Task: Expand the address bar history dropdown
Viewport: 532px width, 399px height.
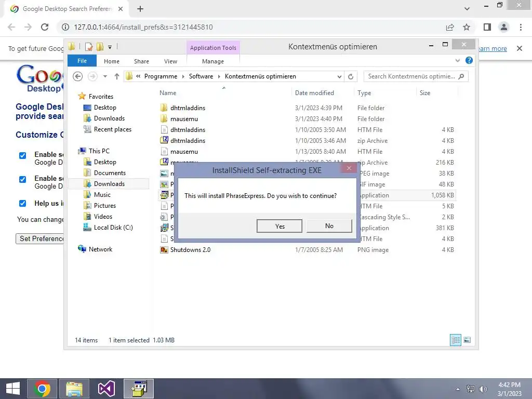Action: point(339,77)
